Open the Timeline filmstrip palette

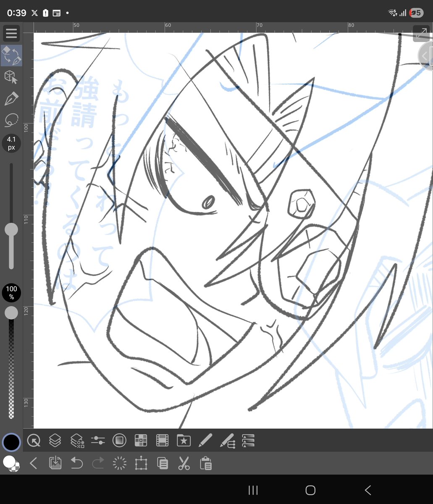pyautogui.click(x=162, y=441)
